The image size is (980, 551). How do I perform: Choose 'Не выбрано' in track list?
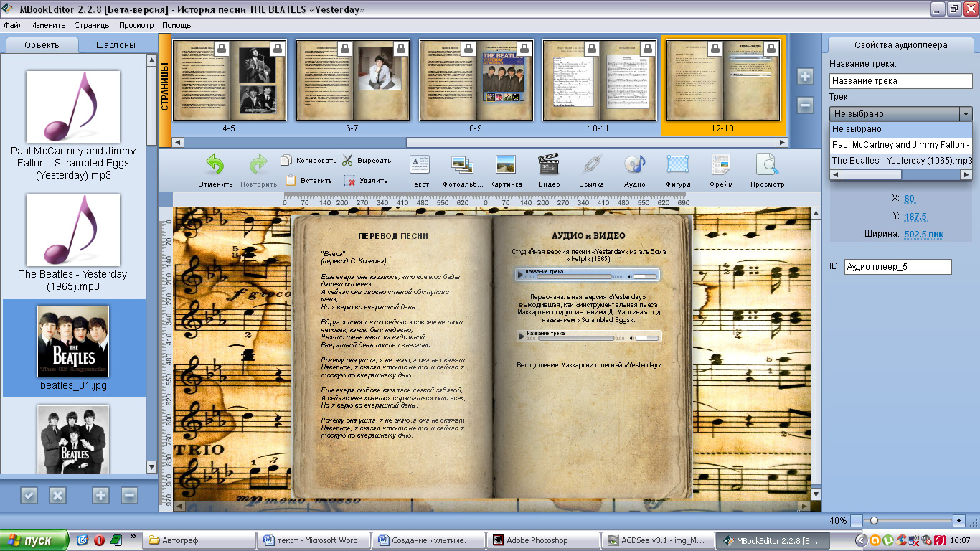(x=901, y=129)
